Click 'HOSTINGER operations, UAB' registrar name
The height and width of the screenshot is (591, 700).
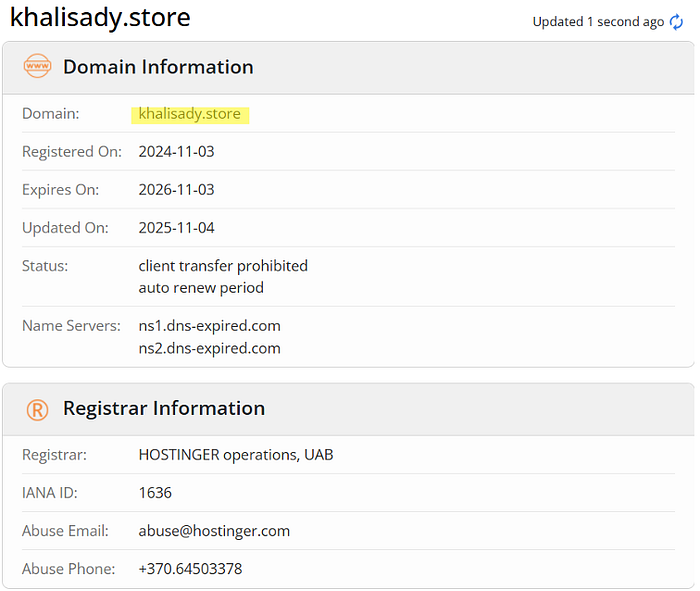coord(236,455)
